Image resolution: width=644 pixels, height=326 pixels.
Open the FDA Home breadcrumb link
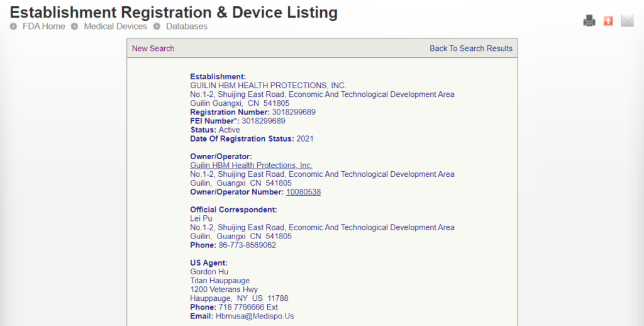(x=43, y=26)
